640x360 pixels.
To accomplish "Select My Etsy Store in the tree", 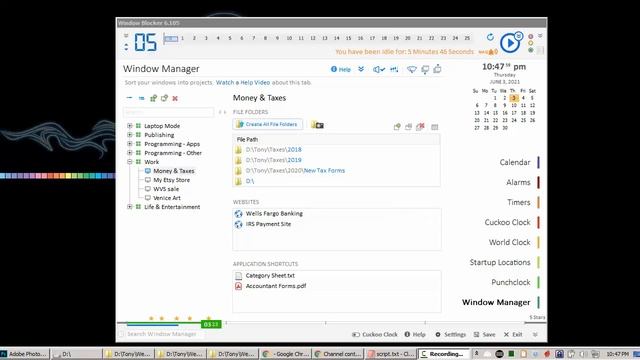I will 171,180.
